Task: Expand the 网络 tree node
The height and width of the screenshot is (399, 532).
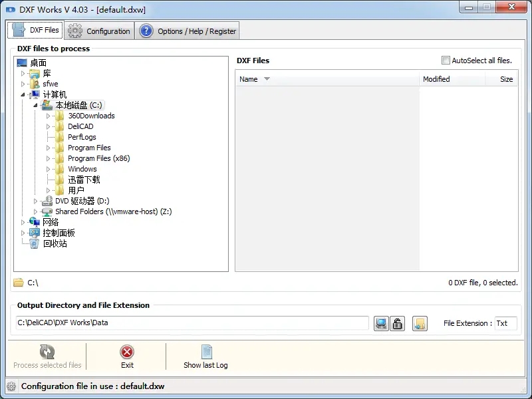Action: (23, 222)
